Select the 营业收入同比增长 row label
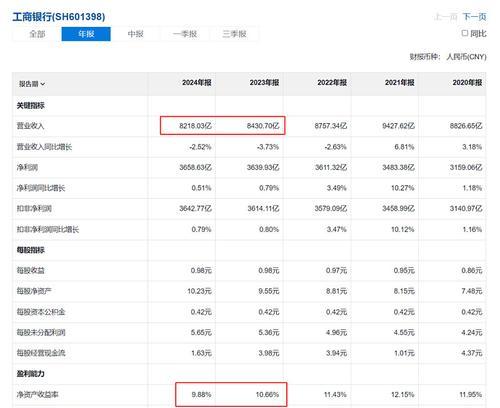This screenshot has width=500, height=408. pos(44,147)
